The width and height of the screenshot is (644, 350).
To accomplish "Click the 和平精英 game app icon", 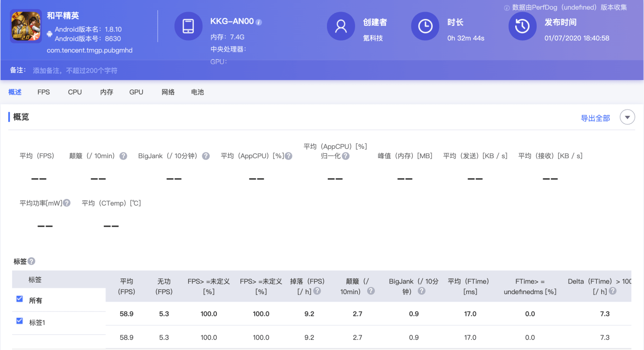I will pos(26,27).
